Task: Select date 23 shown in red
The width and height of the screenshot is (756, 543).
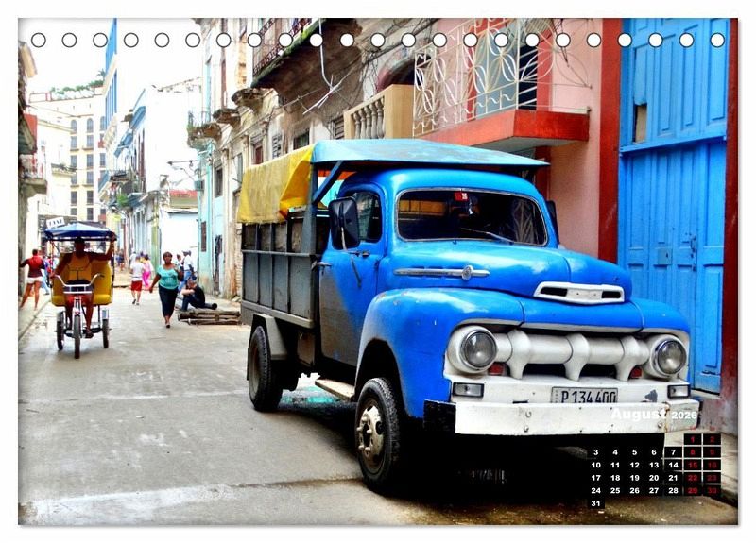Action: pos(712,478)
